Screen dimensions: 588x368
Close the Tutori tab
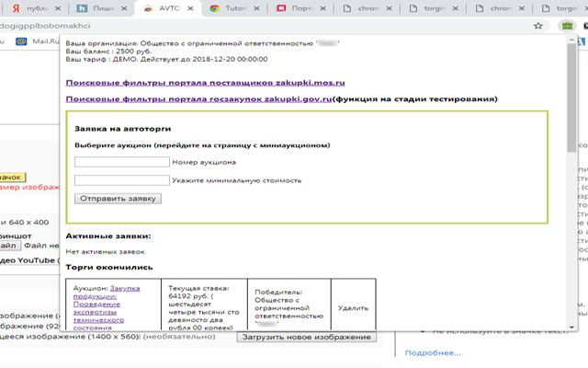click(256, 8)
